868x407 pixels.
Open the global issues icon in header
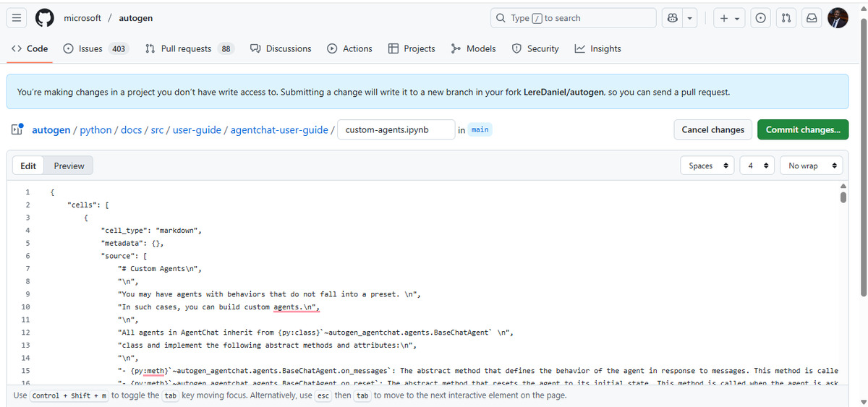(760, 18)
